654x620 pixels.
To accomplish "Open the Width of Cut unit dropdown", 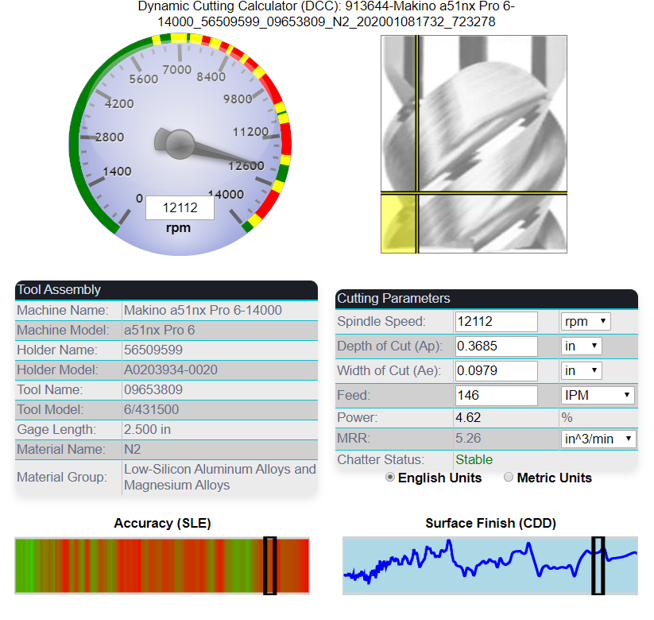I will [x=581, y=370].
